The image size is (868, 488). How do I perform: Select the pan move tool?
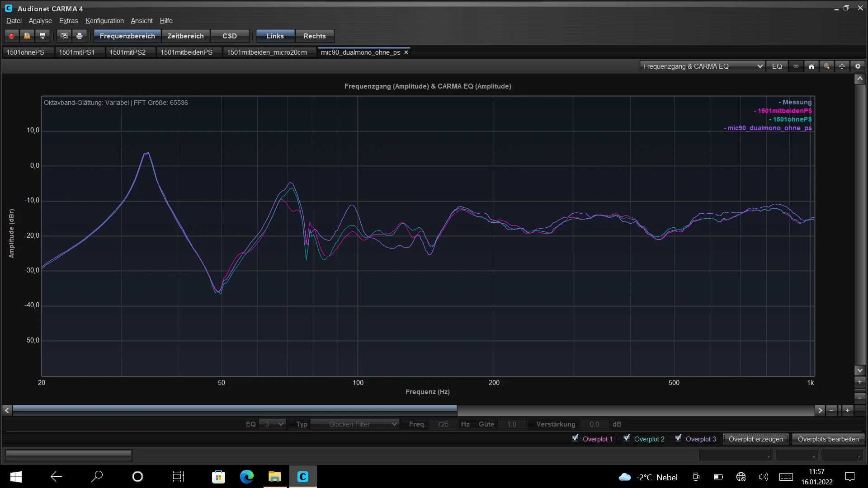pyautogui.click(x=842, y=66)
